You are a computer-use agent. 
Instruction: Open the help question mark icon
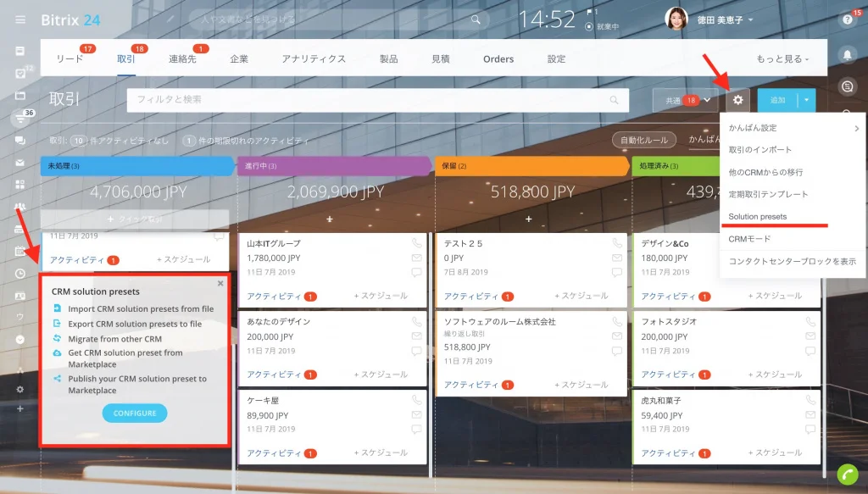(847, 20)
